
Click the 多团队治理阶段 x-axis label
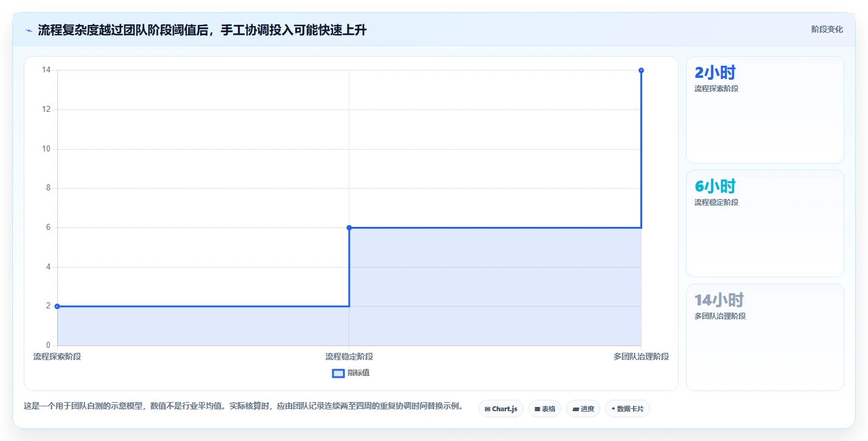pos(641,356)
